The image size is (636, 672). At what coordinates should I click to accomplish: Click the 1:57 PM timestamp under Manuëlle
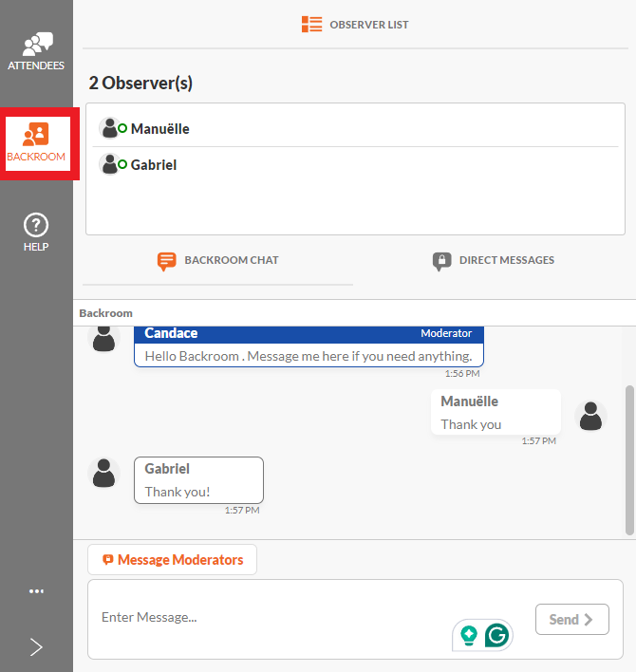539,441
